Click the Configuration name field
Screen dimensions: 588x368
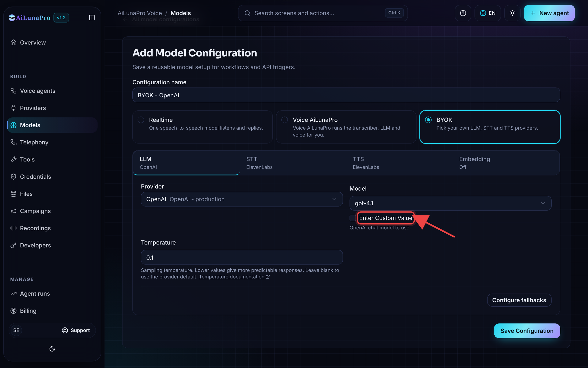346,95
